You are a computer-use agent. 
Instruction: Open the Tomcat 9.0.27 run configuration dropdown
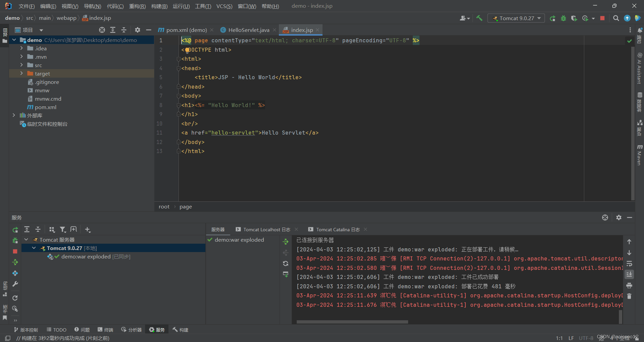click(517, 18)
